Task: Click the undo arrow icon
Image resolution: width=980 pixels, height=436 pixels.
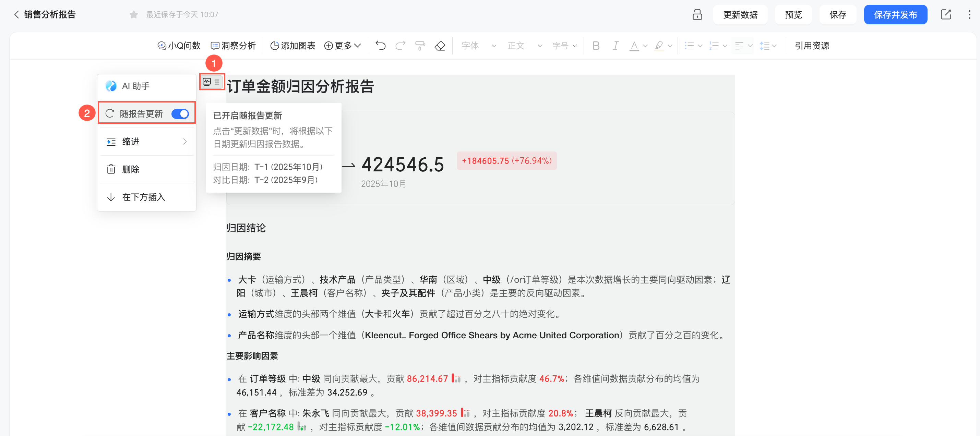Action: [x=380, y=46]
